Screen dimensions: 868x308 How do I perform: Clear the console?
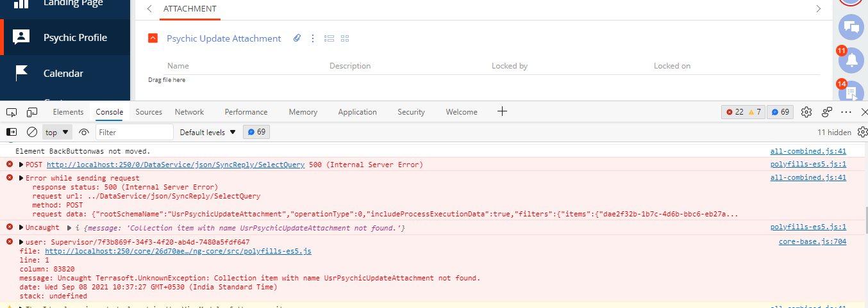[31, 132]
